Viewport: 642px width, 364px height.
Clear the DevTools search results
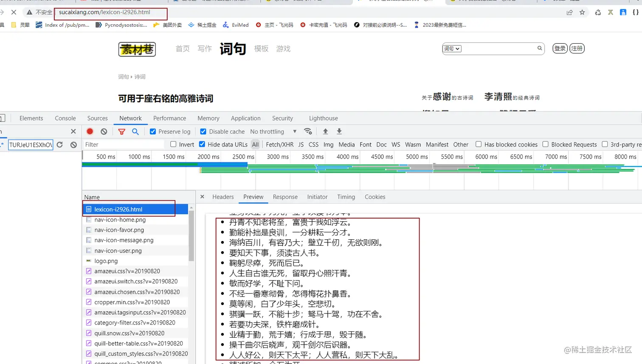pos(73,145)
